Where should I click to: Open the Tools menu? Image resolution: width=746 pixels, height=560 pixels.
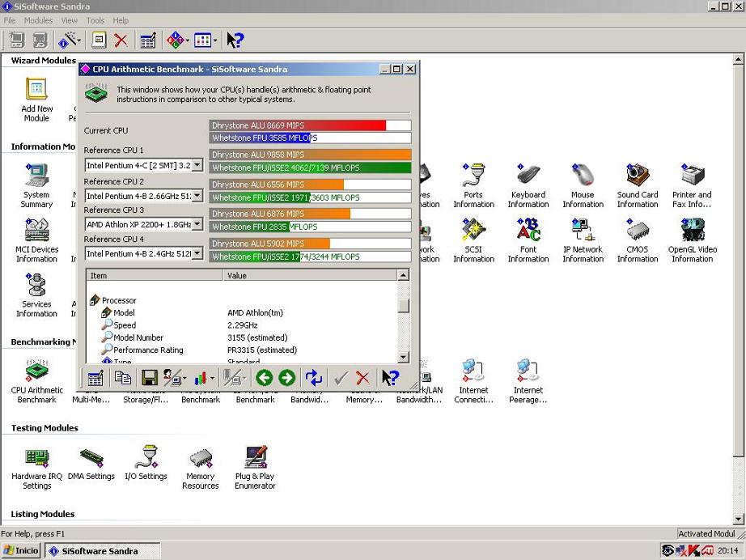(95, 20)
